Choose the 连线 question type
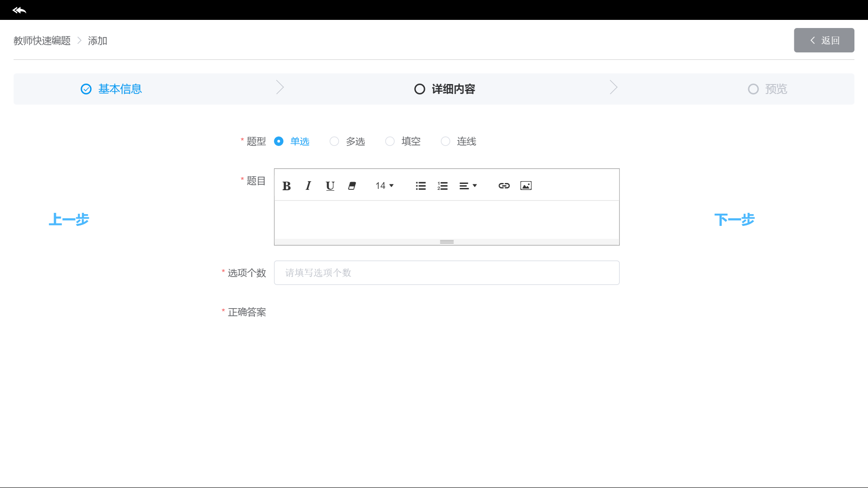 (x=446, y=141)
